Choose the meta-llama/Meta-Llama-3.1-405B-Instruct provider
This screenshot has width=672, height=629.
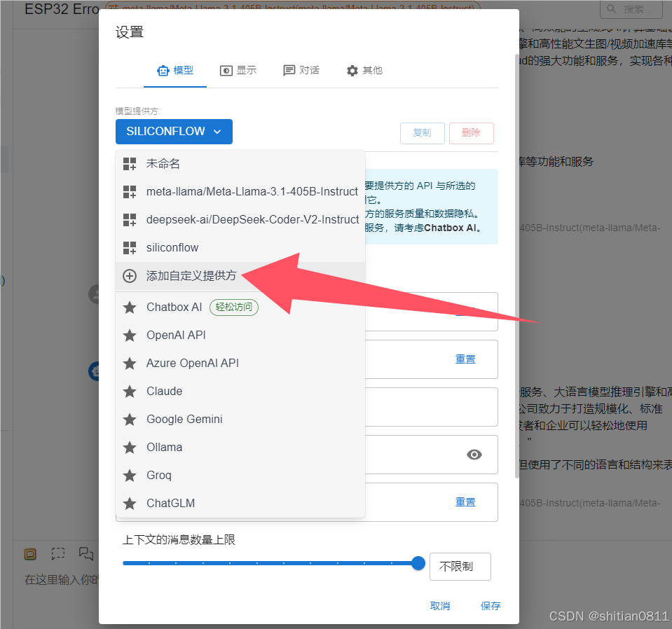pos(240,191)
